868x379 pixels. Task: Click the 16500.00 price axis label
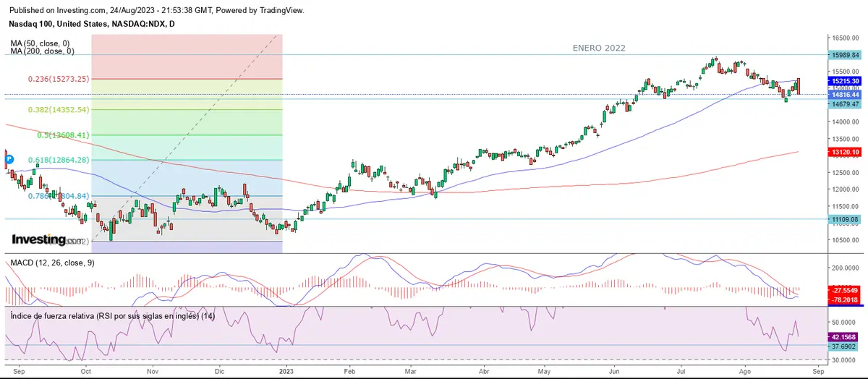pyautogui.click(x=846, y=38)
